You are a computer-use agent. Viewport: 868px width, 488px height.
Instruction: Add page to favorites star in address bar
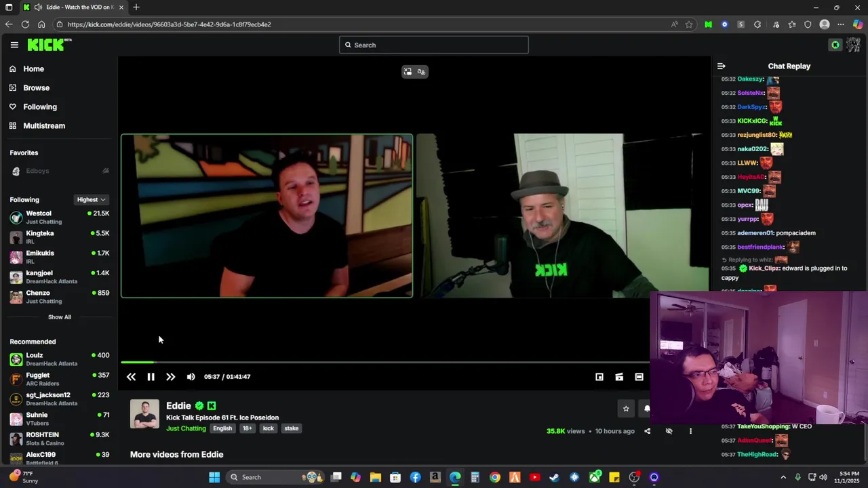point(689,24)
